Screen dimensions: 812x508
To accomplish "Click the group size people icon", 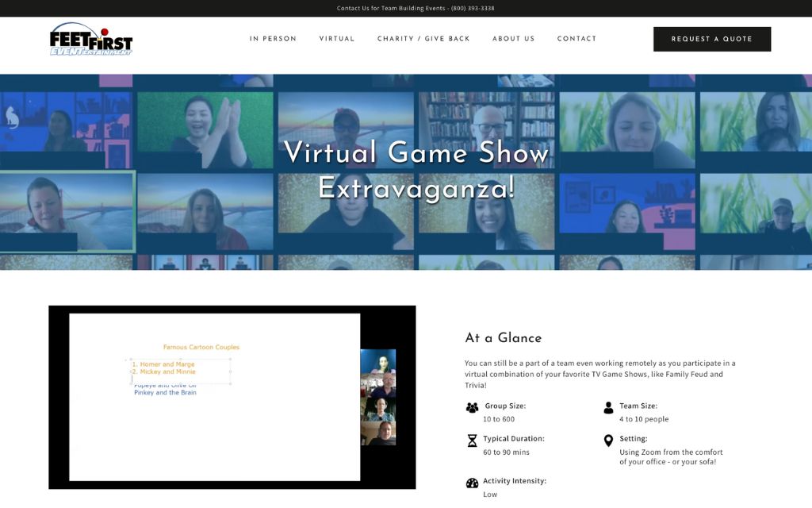I will click(x=472, y=407).
